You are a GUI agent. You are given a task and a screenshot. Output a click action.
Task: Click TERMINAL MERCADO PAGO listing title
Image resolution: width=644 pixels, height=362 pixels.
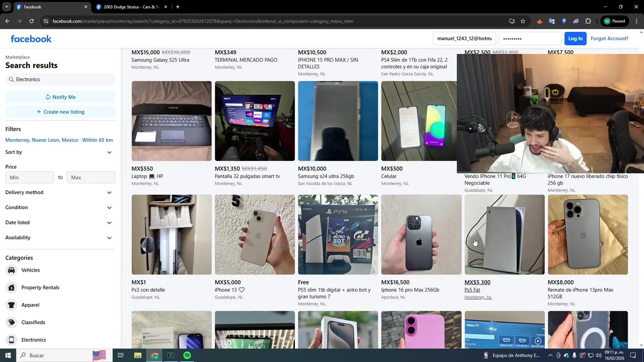246,60
